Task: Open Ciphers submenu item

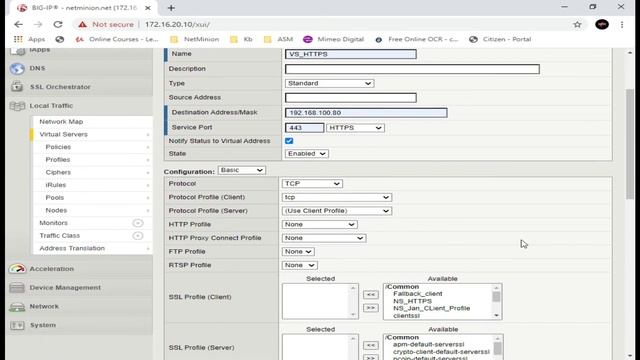Action: coord(58,172)
